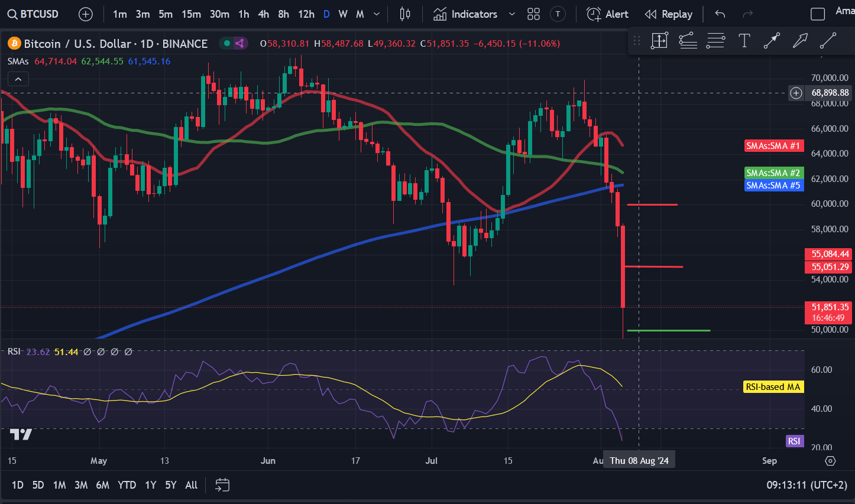Select the plain trend line tool
The width and height of the screenshot is (855, 504).
click(828, 41)
